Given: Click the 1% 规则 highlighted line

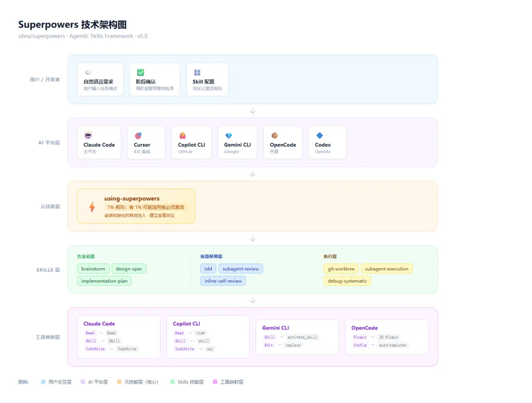Looking at the screenshot, I should [x=145, y=207].
